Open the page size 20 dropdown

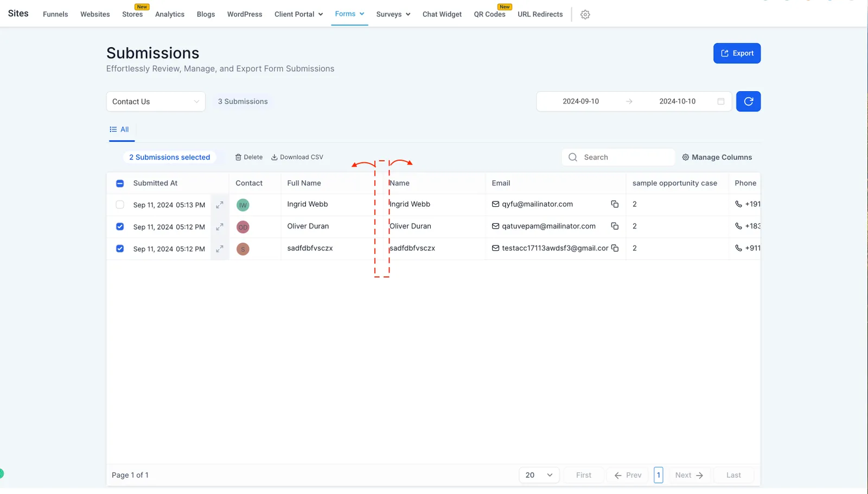(x=539, y=475)
